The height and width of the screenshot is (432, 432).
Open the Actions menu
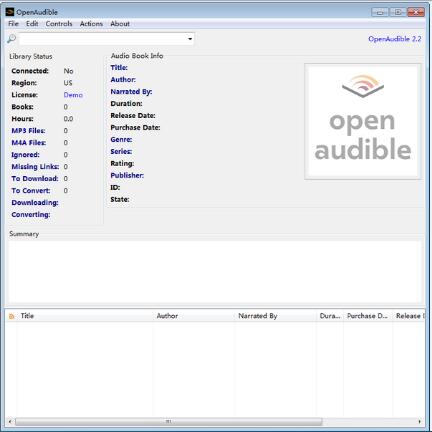click(x=91, y=24)
